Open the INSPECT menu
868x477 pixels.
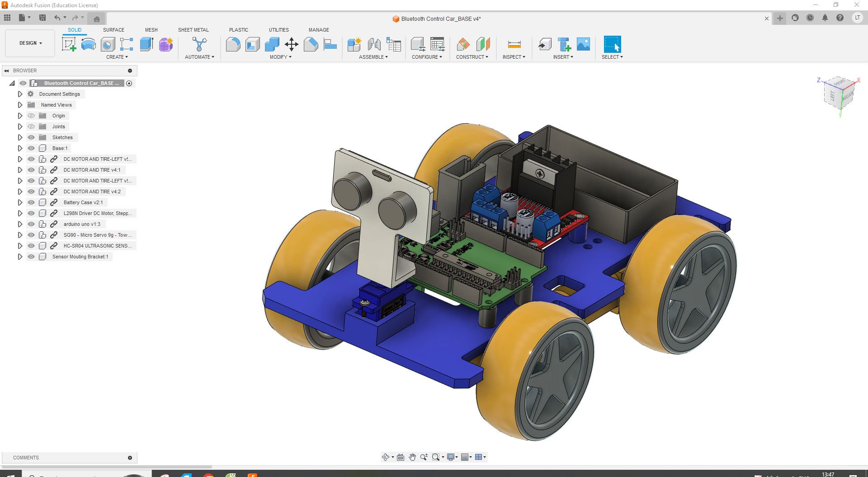(x=514, y=57)
